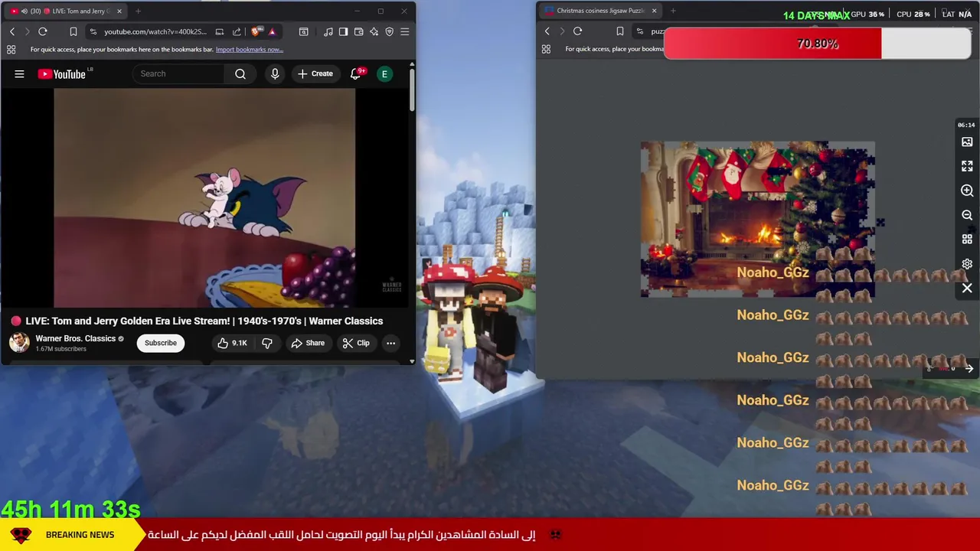
Task: Open the YouTube Create button
Action: coord(315,74)
